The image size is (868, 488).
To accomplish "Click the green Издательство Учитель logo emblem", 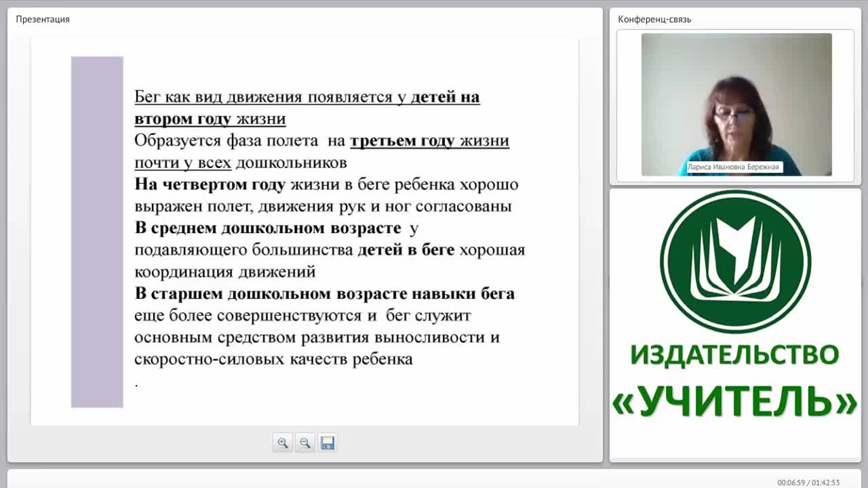I will [735, 262].
